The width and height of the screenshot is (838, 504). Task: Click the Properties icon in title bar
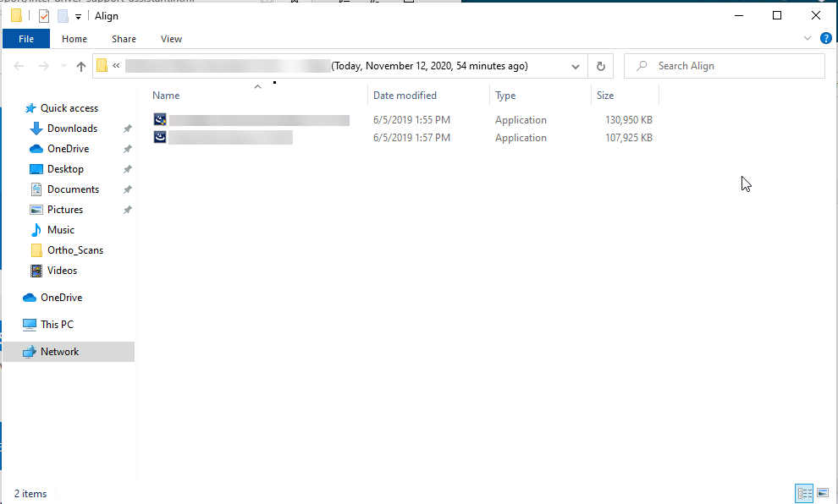[44, 16]
